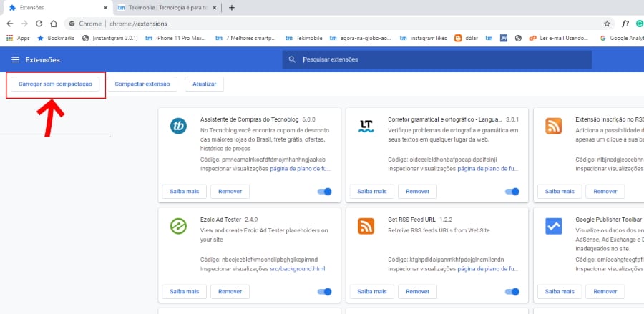Open the Google Analytics bookmark
Viewport: 644px width, 314px height.
[621, 38]
